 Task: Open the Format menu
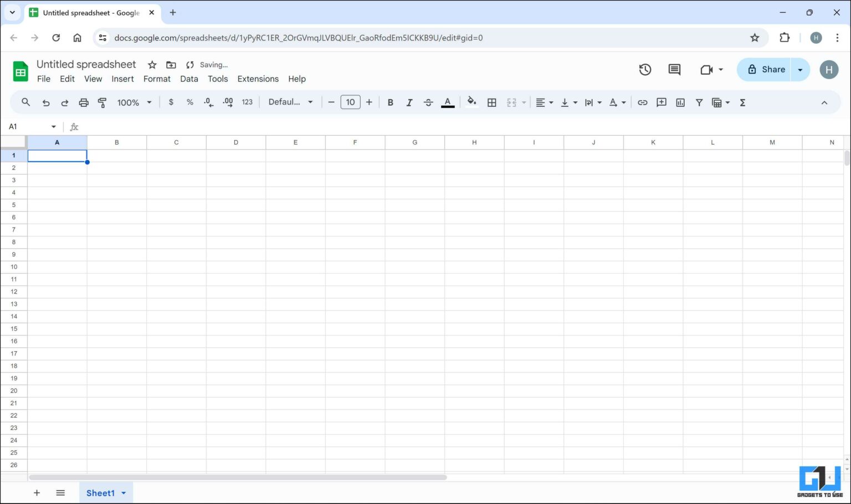point(156,79)
